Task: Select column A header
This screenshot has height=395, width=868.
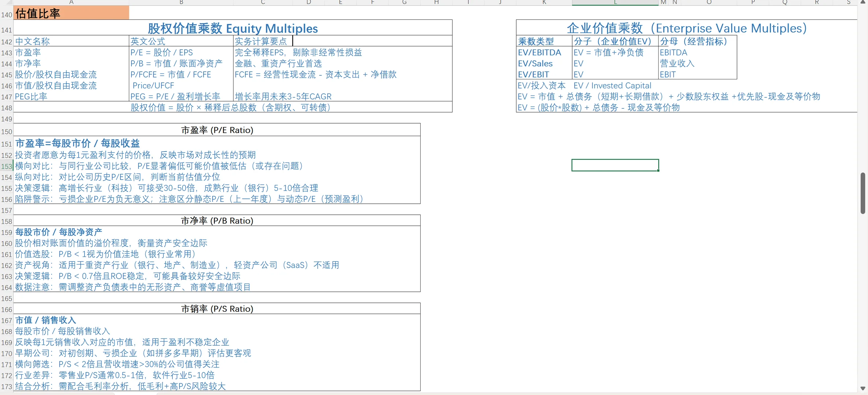Action: (71, 2)
